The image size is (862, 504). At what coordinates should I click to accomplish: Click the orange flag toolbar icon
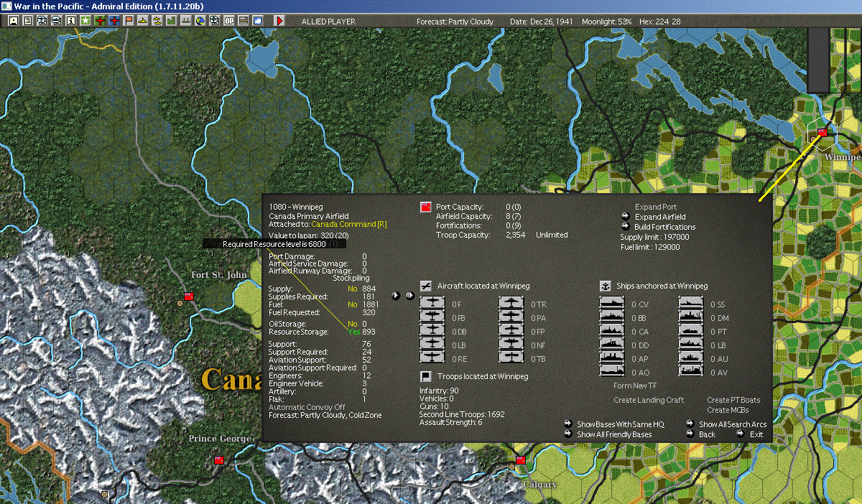pos(128,21)
